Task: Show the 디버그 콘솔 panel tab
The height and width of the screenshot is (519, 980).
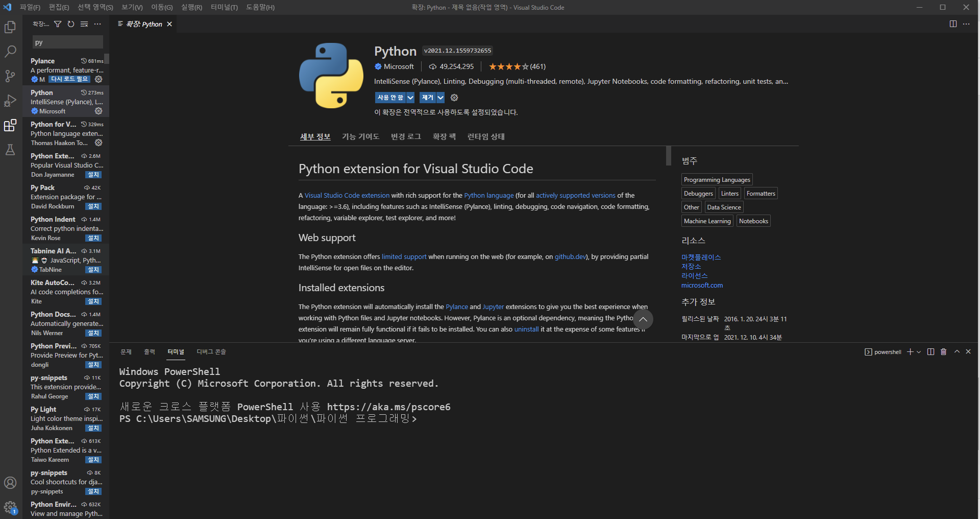Action: point(211,351)
